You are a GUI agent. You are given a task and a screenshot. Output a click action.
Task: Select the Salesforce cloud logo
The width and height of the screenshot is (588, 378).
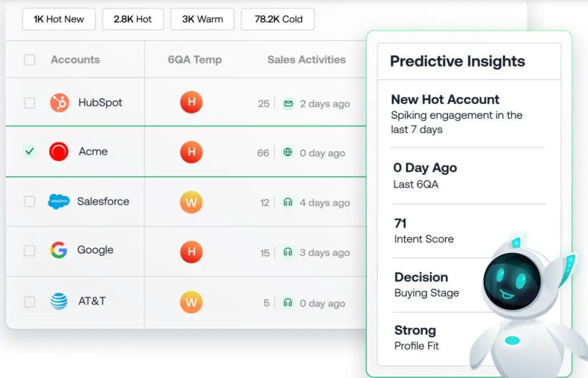[59, 202]
